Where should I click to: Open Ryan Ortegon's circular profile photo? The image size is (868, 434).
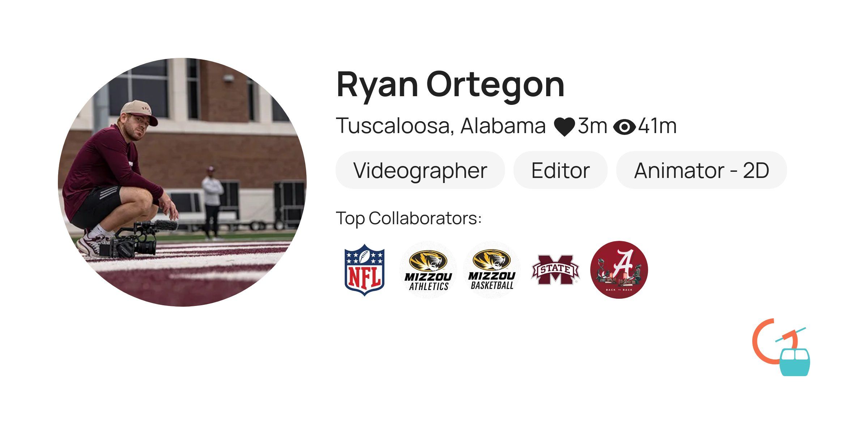coord(182,182)
